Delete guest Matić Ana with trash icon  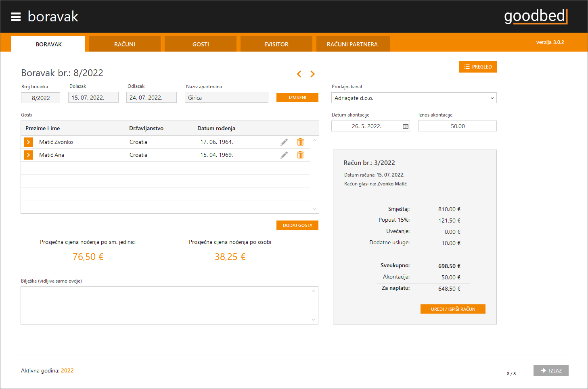click(300, 155)
